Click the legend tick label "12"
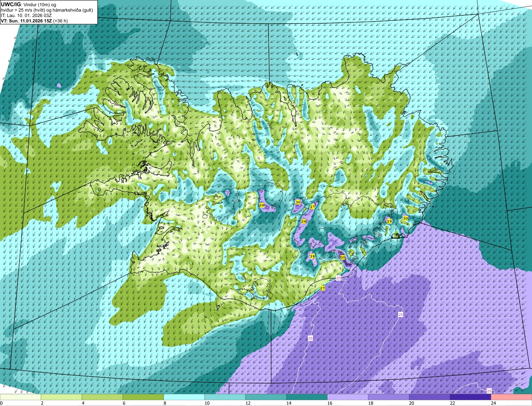The height and width of the screenshot is (406, 532). coord(248,403)
